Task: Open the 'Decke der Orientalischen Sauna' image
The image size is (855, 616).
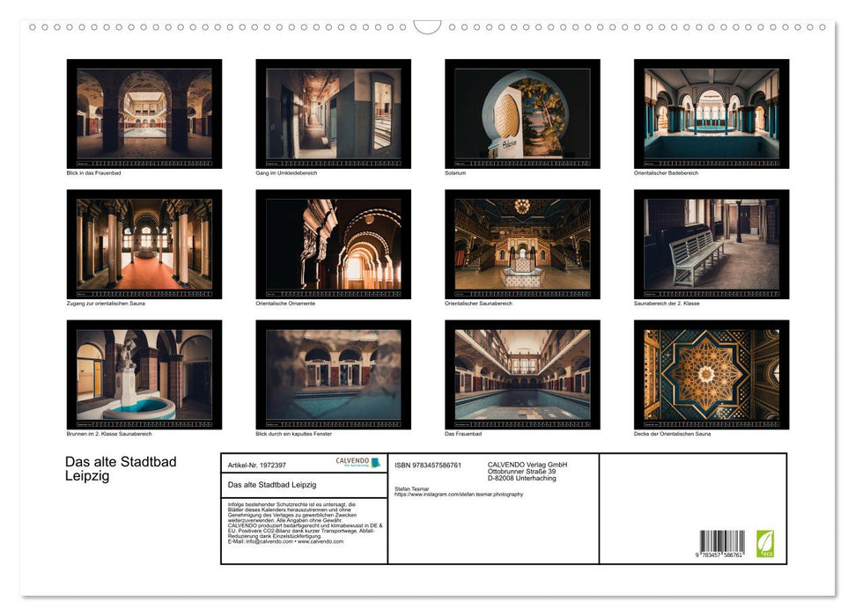Action: (x=711, y=375)
